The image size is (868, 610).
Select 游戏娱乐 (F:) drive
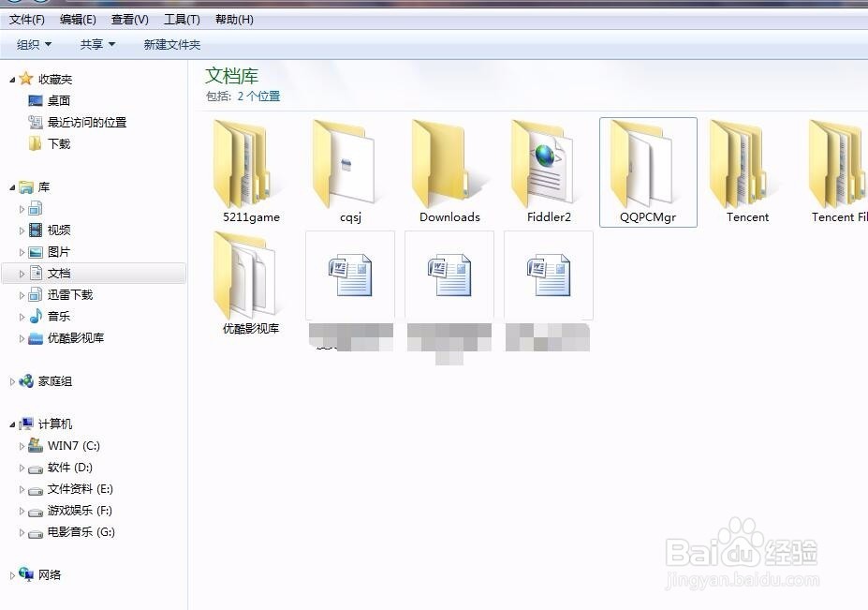click(80, 511)
